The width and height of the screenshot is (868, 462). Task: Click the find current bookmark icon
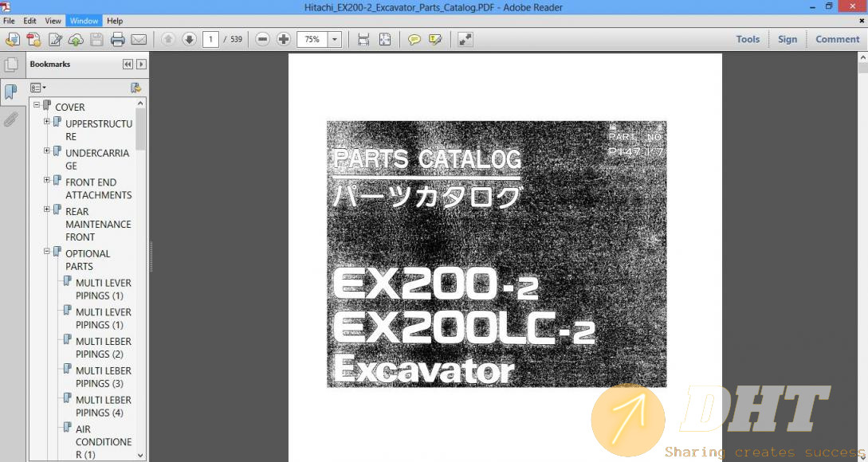(136, 88)
